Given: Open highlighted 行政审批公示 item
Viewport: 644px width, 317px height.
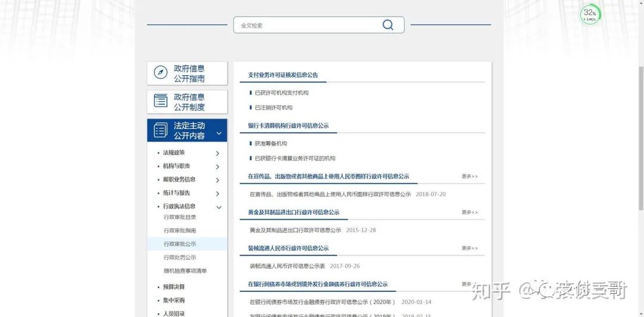Looking at the screenshot, I should (187, 244).
